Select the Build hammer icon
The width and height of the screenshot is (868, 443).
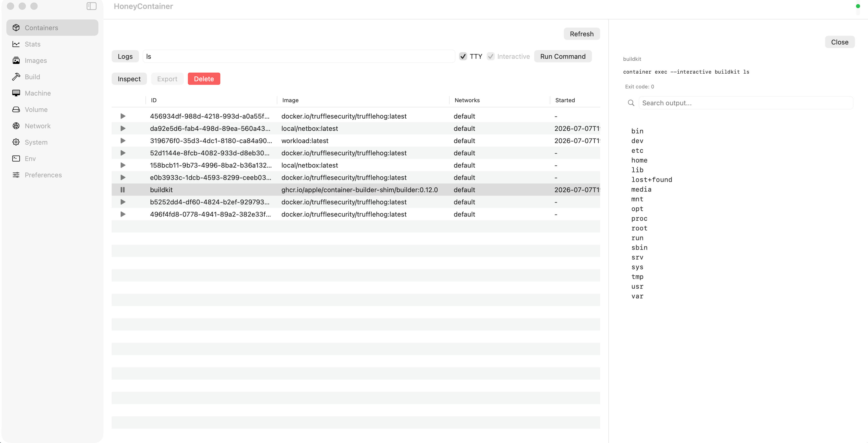16,77
